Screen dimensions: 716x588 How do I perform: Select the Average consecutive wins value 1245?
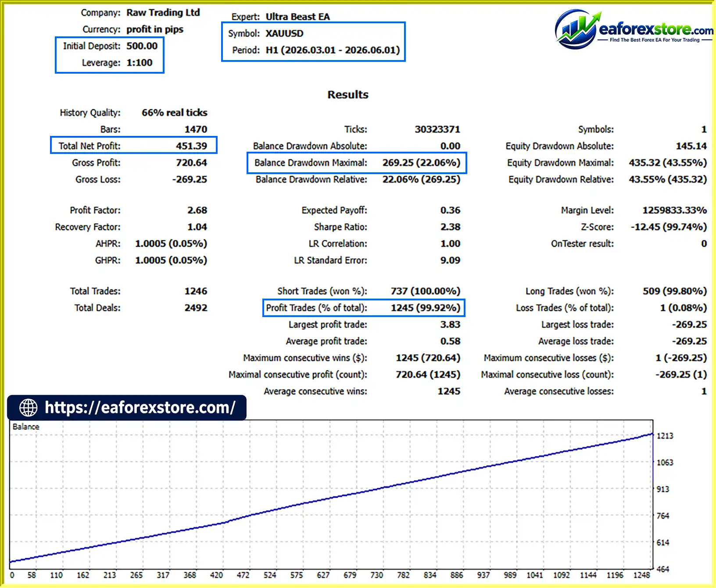pyautogui.click(x=449, y=391)
